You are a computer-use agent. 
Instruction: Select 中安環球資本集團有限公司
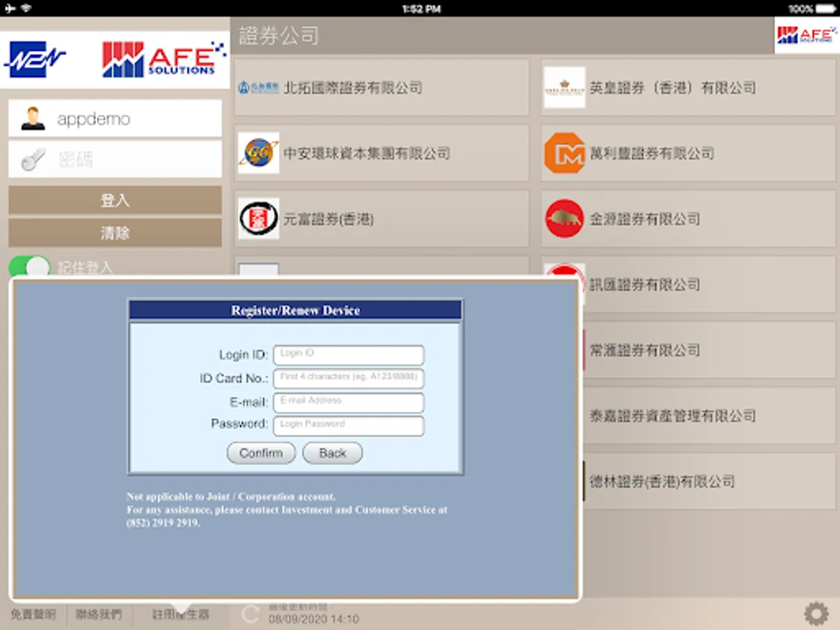(x=381, y=153)
